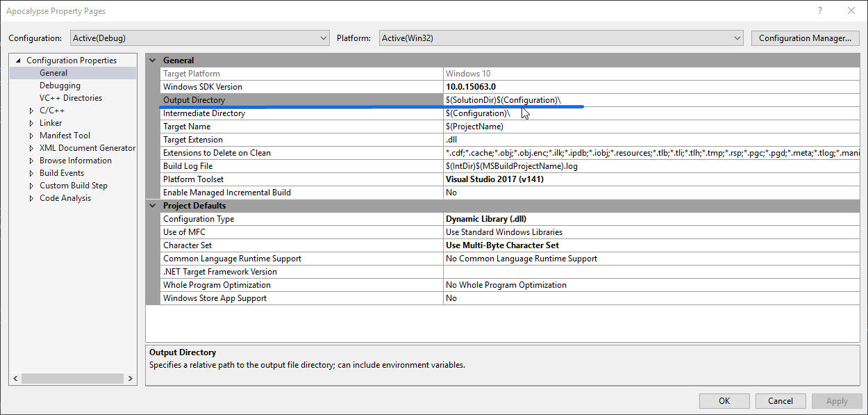This screenshot has width=868, height=415.
Task: Open Code Analysis in the tree
Action: 65,198
